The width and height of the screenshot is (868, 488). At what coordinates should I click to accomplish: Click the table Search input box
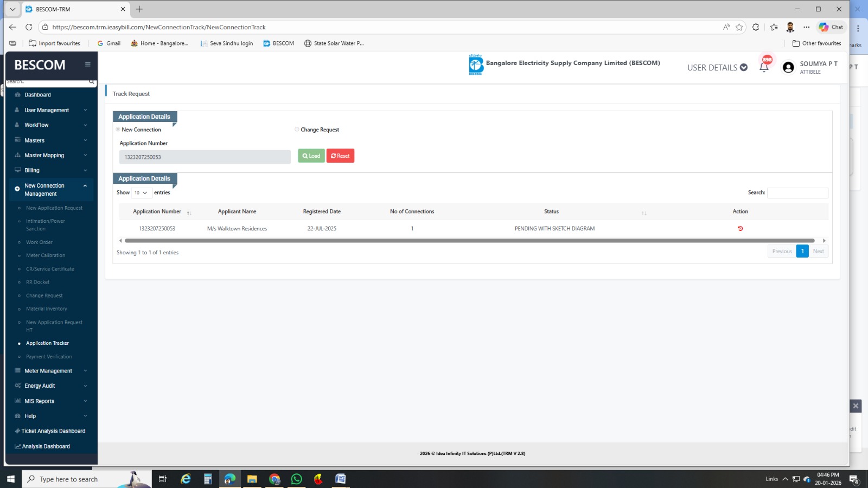click(797, 192)
